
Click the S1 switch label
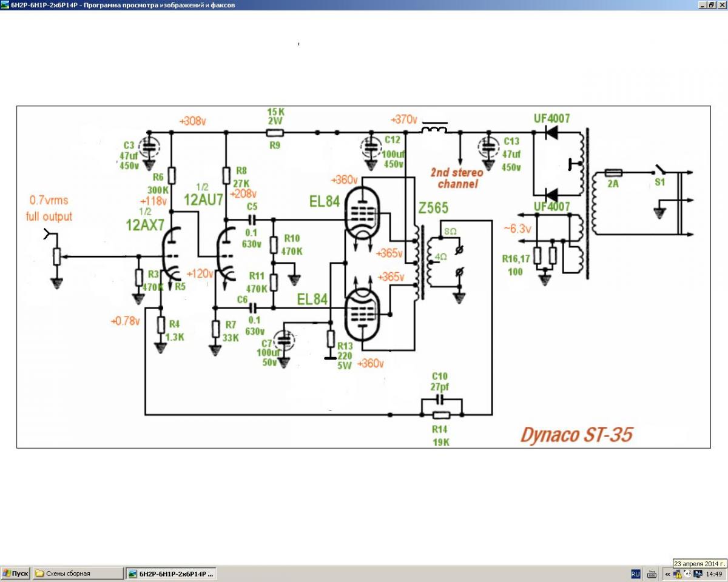coord(660,182)
